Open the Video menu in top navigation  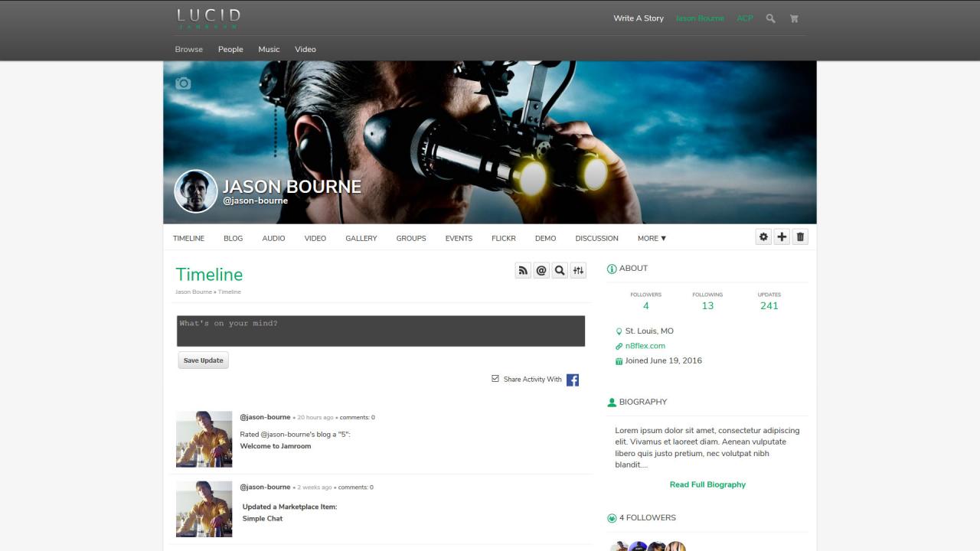coord(305,49)
